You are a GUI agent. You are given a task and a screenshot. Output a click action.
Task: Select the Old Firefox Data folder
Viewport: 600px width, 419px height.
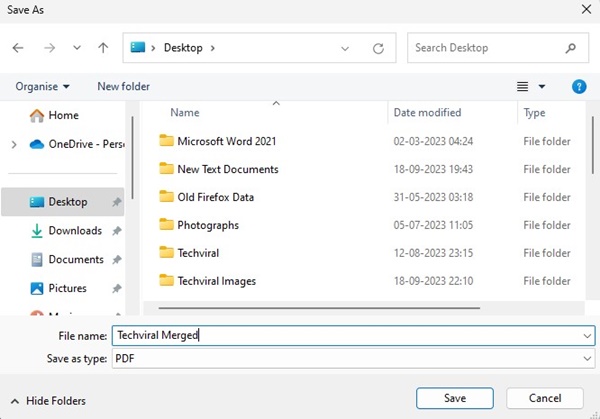(215, 197)
